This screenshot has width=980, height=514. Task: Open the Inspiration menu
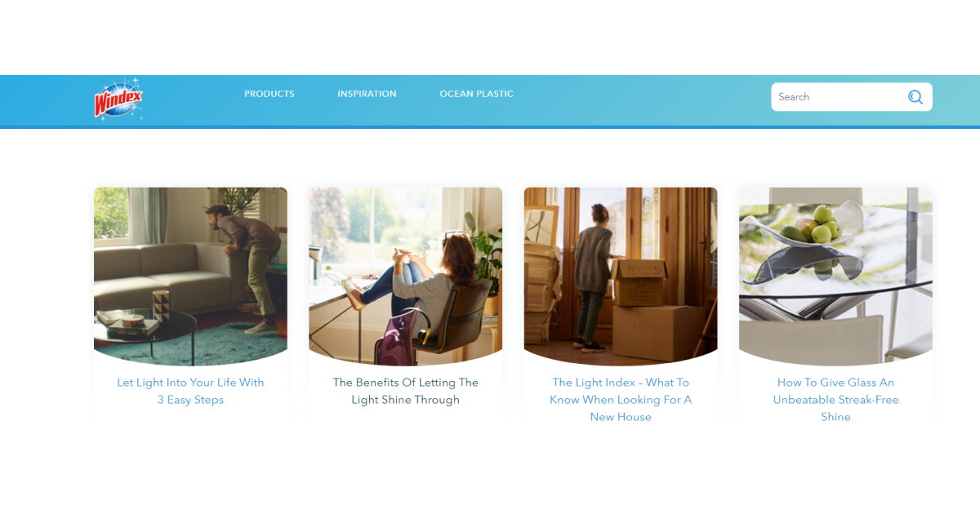(x=367, y=94)
